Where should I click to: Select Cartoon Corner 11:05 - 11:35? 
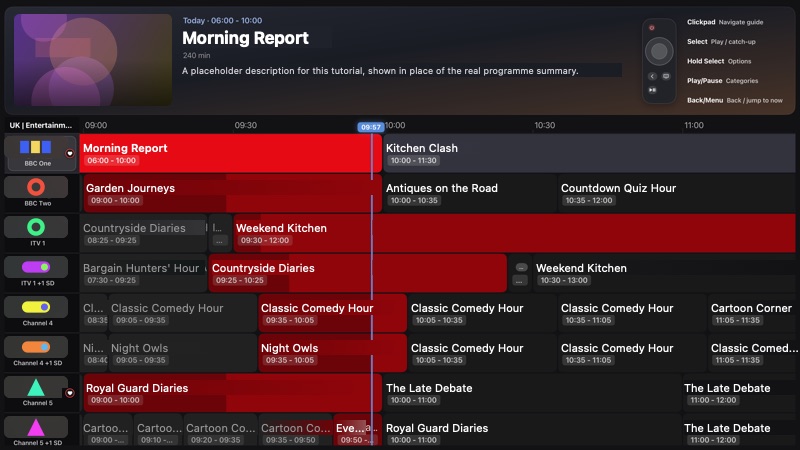coord(752,313)
